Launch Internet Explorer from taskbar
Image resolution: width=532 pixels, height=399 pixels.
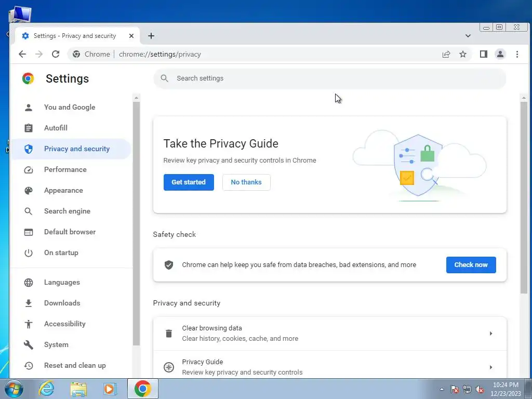coord(46,389)
